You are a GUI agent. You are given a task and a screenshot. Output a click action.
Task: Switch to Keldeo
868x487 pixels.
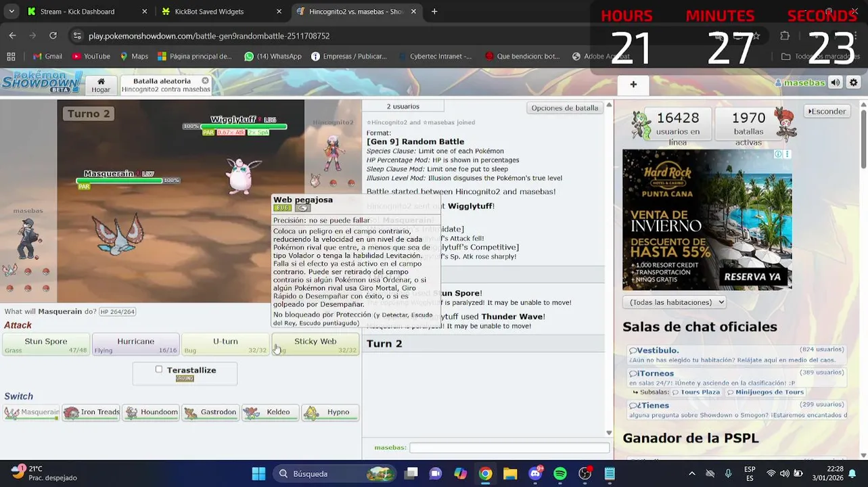[270, 412]
